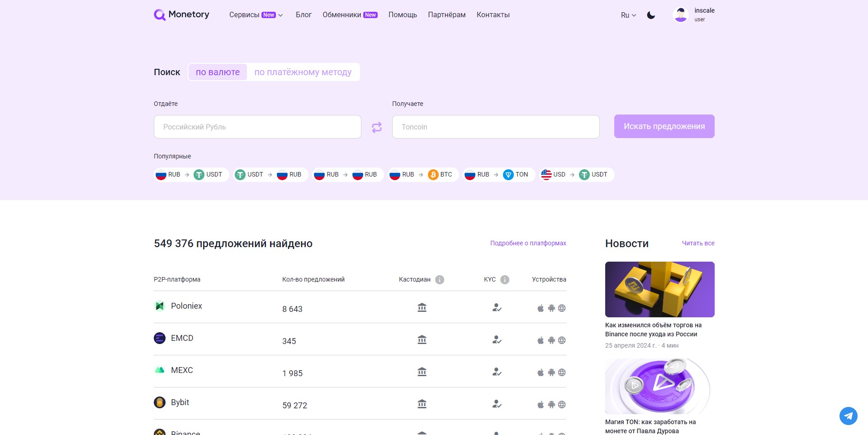Image resolution: width=868 pixels, height=435 pixels.
Task: Click the Poloniex platform logo
Action: 160,306
